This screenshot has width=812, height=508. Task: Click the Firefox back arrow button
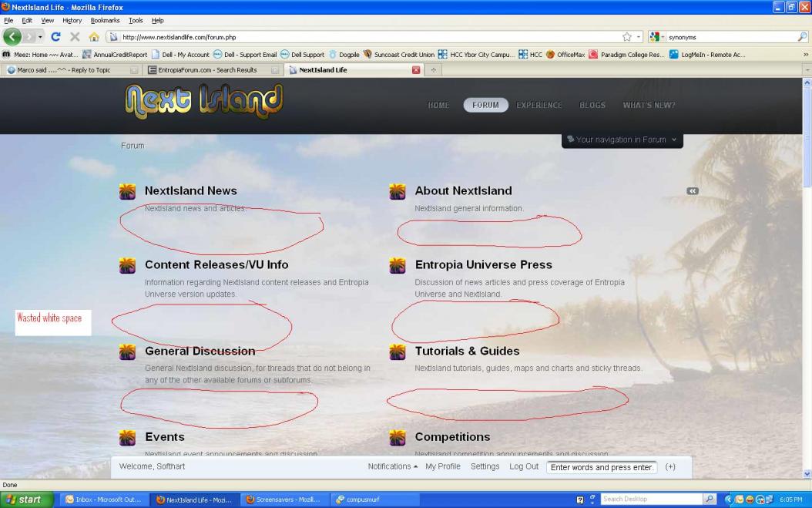click(13, 36)
